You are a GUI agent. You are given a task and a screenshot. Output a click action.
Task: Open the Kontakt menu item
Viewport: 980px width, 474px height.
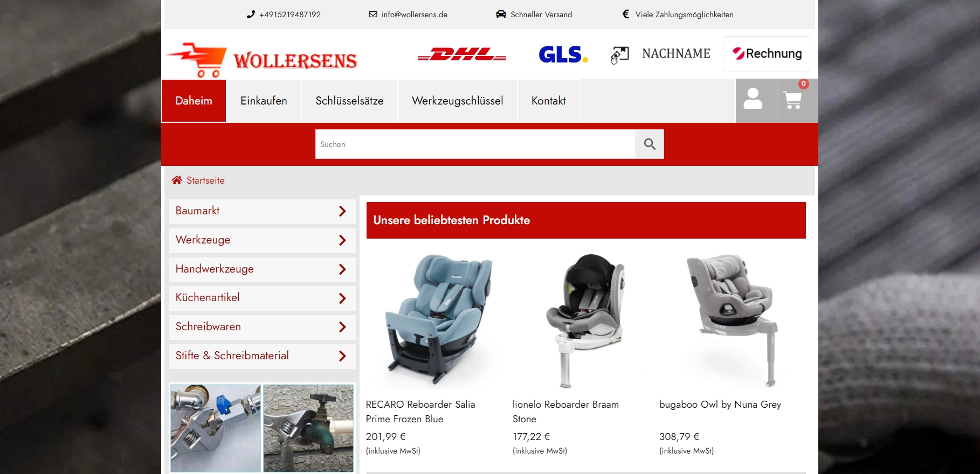click(548, 101)
